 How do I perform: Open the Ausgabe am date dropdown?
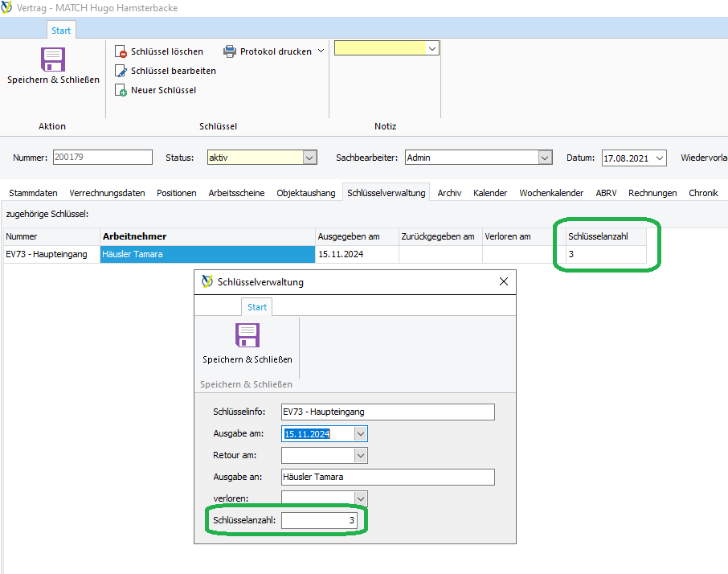[361, 434]
